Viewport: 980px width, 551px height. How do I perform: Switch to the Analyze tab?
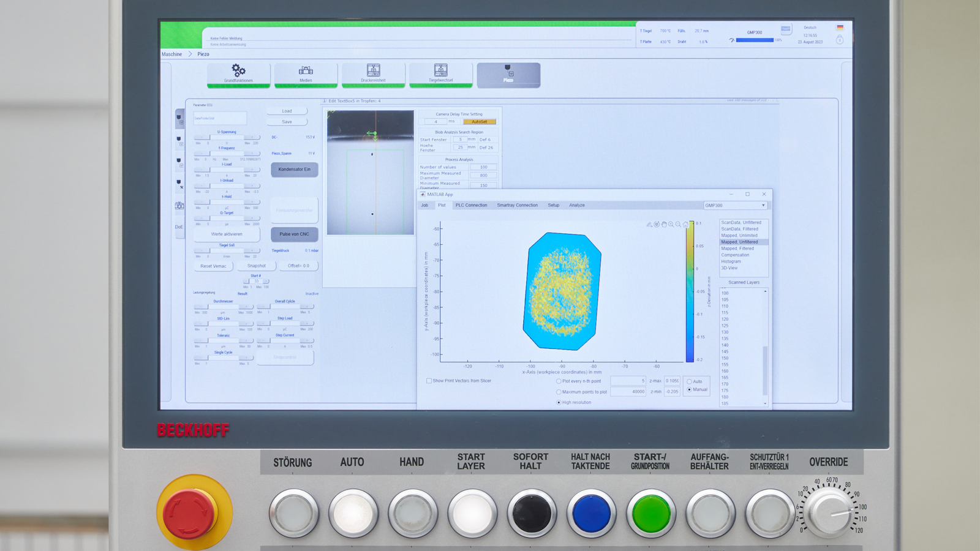[576, 205]
